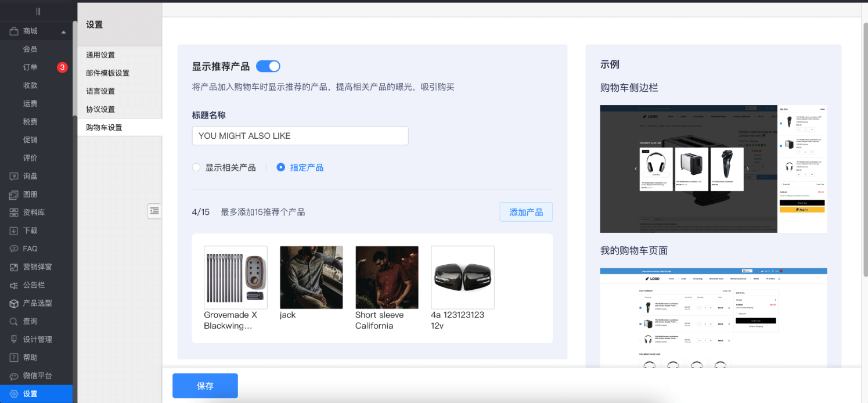Click the 下载 download icon in sidebar

pyautogui.click(x=14, y=231)
